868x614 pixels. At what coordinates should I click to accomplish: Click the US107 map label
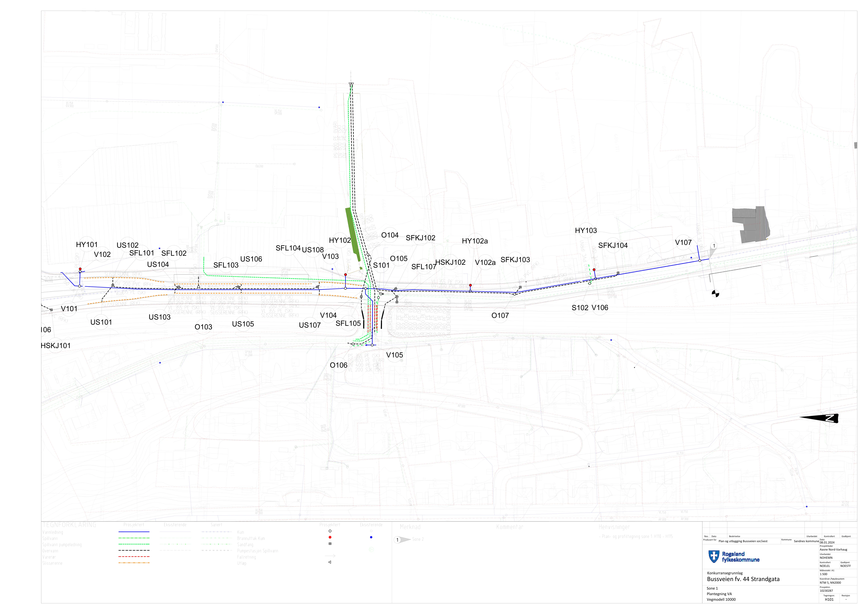tap(310, 325)
